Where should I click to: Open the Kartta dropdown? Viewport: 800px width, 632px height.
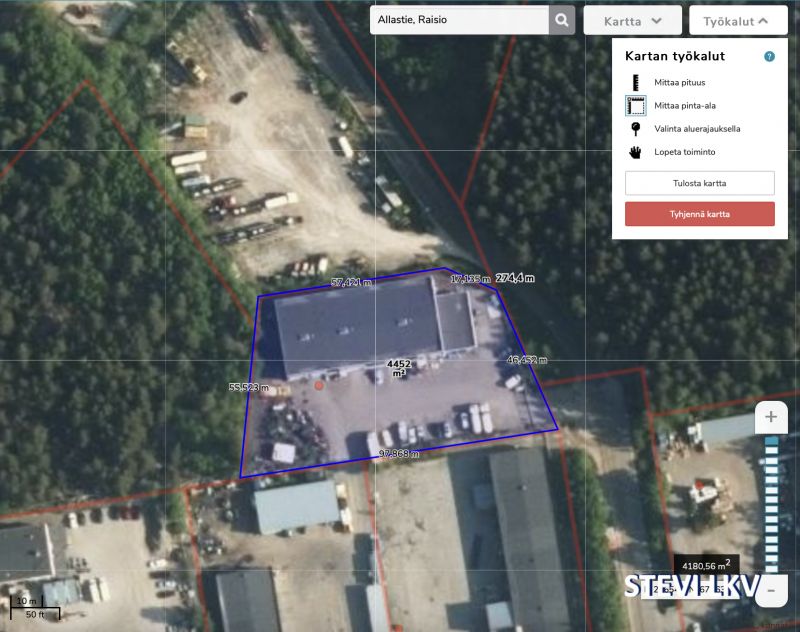pos(632,20)
